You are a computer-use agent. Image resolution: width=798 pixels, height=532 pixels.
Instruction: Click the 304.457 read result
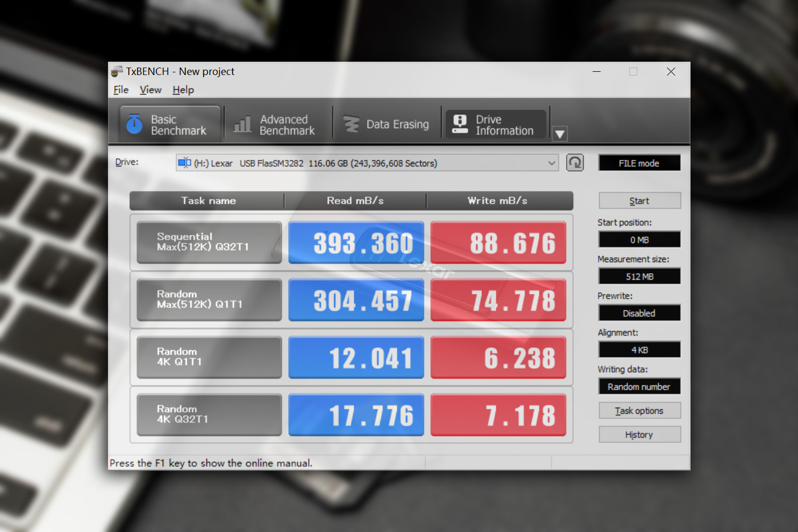click(x=356, y=300)
